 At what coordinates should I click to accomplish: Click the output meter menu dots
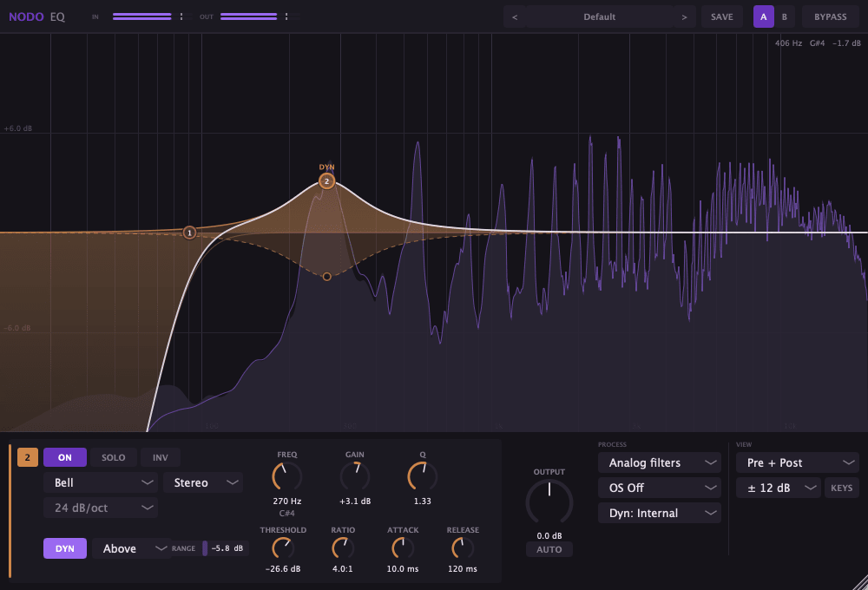coord(286,16)
